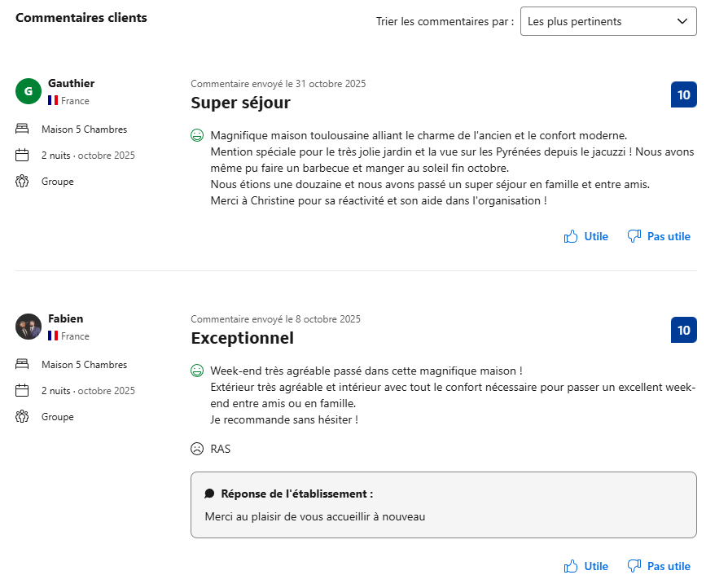
Task: Click the France flag under Fabien's name
Action: [x=53, y=336]
